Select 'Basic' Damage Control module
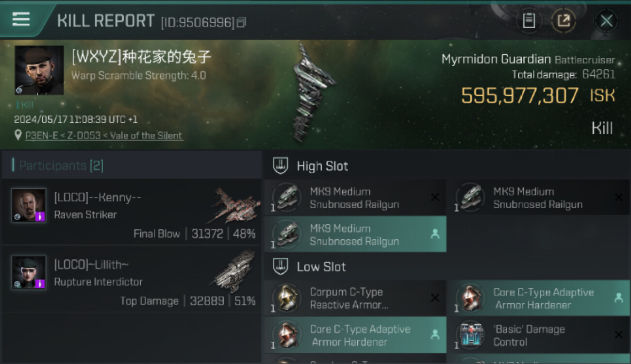 point(539,335)
